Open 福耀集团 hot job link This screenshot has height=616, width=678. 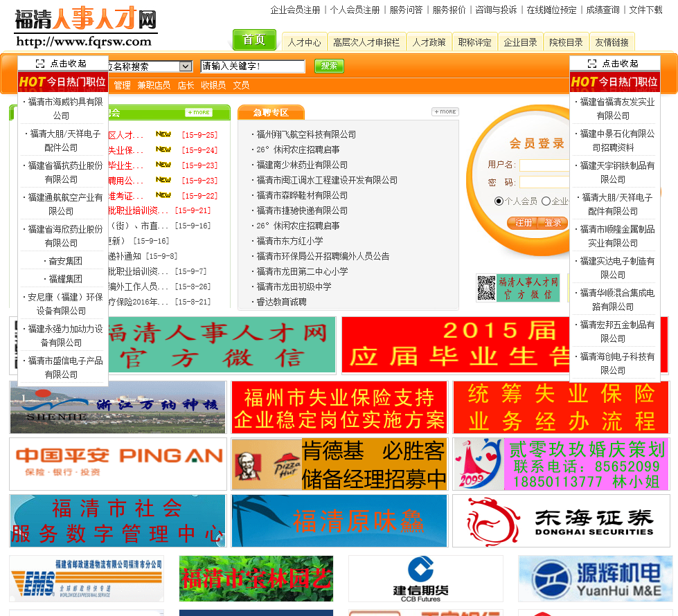[65, 279]
